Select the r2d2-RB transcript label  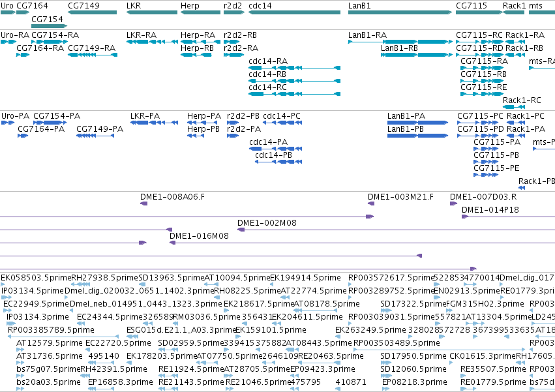coord(241,35)
